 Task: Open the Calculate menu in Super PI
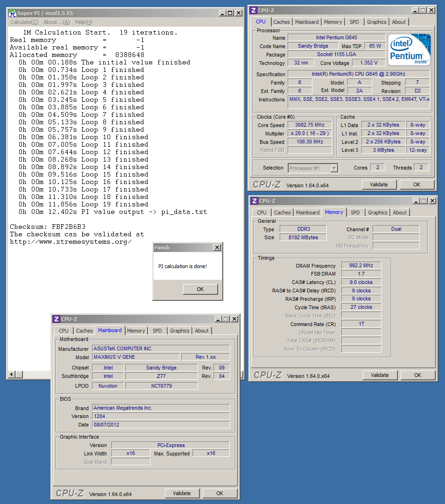(x=24, y=22)
